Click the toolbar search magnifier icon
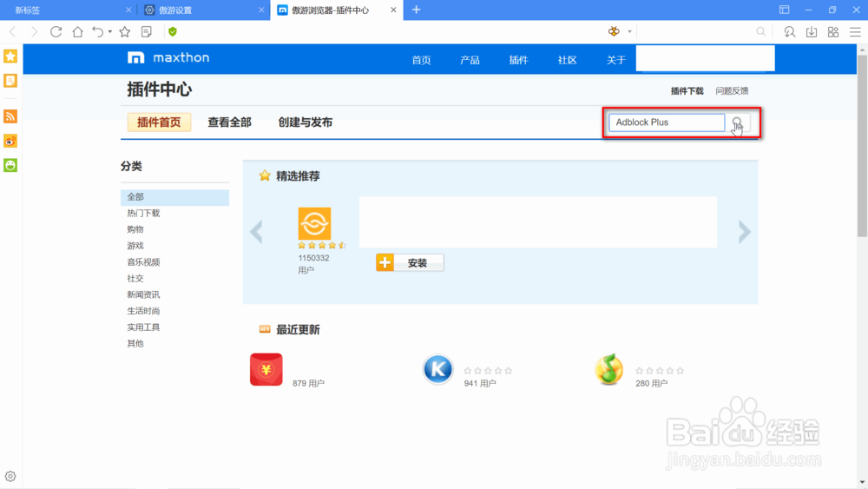Screen dimensions: 868x489 pos(761,31)
